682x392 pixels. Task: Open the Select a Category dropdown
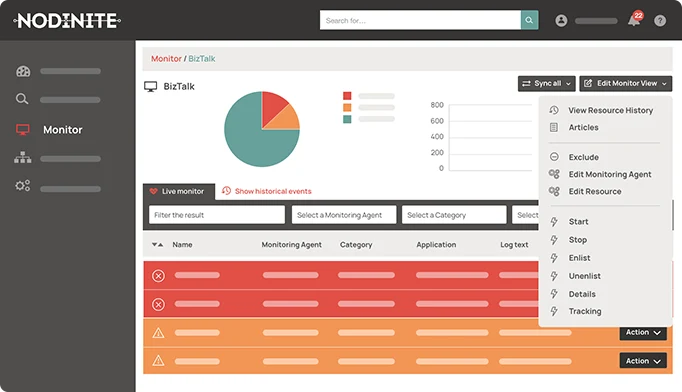point(454,215)
